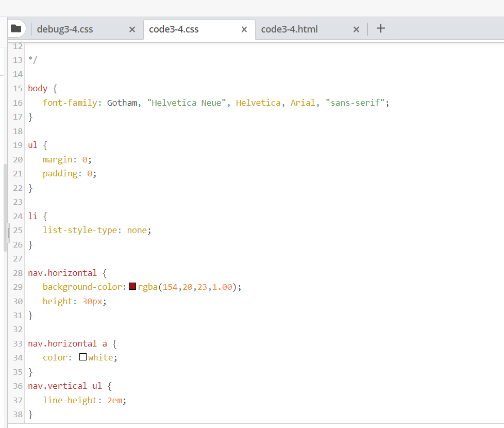Click line number 15 beside body selector
This screenshot has width=504, height=428.
[x=17, y=88]
